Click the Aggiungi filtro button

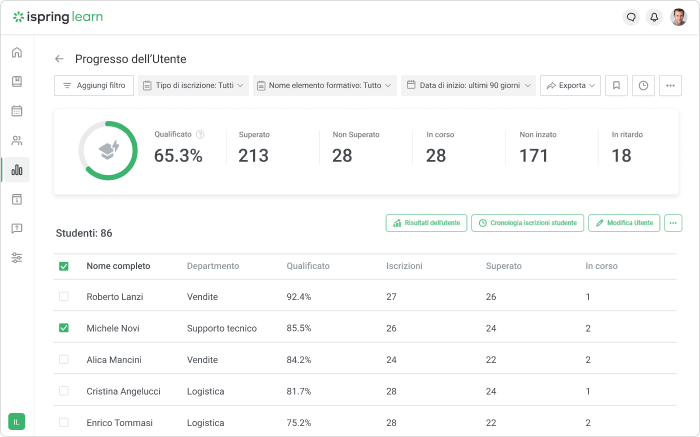pyautogui.click(x=93, y=86)
